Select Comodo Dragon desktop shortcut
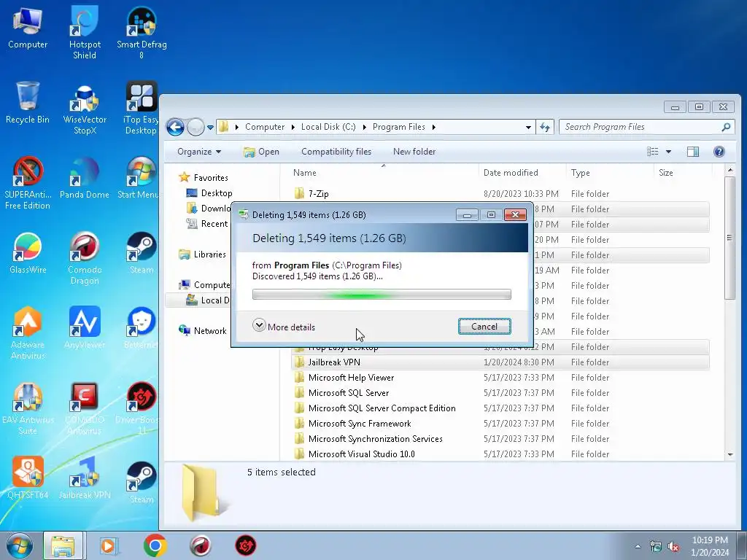747x560 pixels. click(85, 258)
